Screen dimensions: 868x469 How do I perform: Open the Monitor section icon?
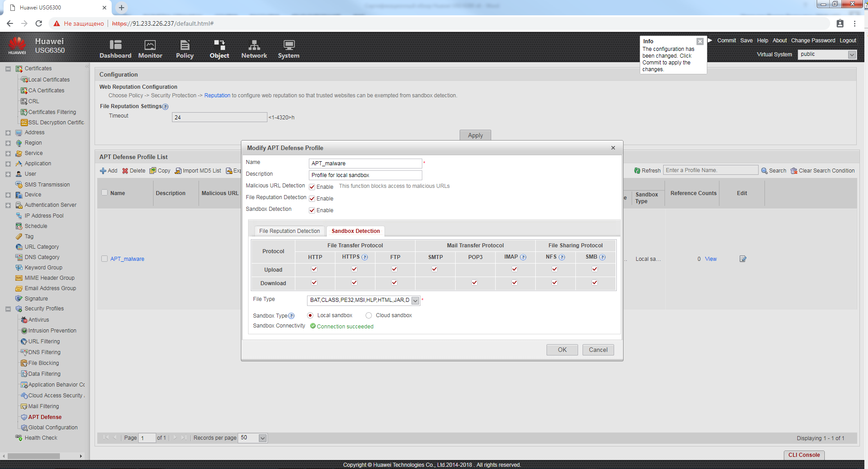[150, 45]
